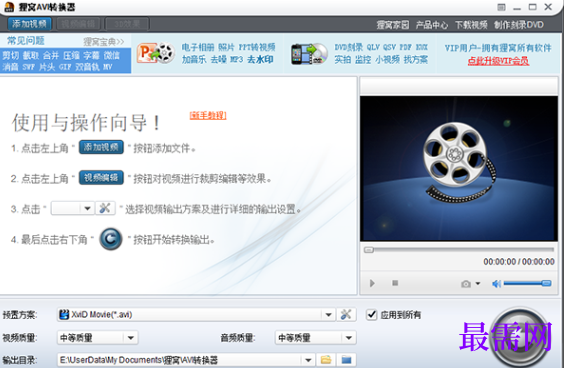Click the 压缩 help link
Image resolution: width=571 pixels, height=368 pixels.
point(71,55)
